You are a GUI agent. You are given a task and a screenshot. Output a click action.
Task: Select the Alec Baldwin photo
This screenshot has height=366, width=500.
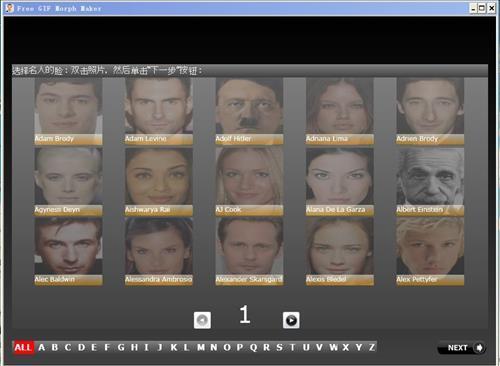68,252
